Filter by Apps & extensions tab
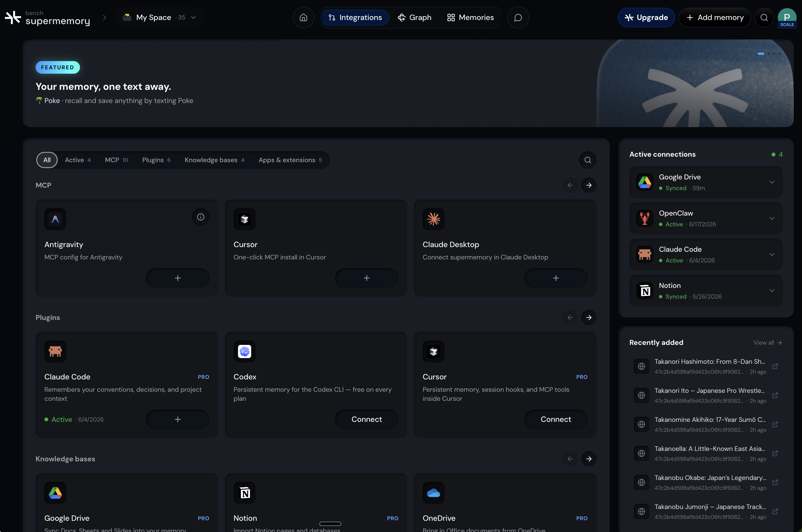This screenshot has width=802, height=532. click(290, 160)
